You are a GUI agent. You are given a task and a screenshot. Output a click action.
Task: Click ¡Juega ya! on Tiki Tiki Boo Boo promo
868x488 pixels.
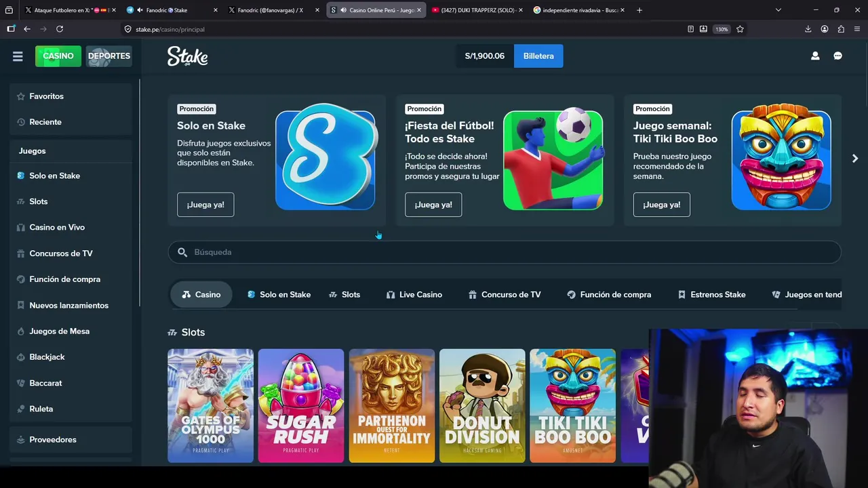click(x=661, y=205)
